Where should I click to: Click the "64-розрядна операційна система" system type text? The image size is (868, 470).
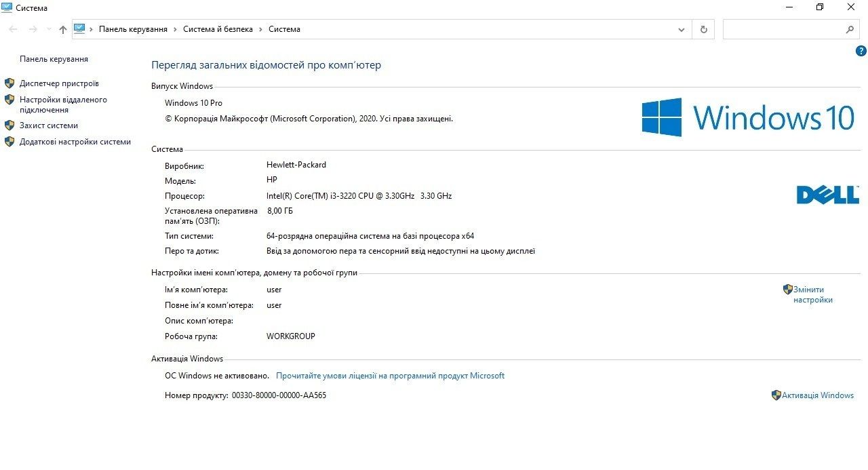370,236
